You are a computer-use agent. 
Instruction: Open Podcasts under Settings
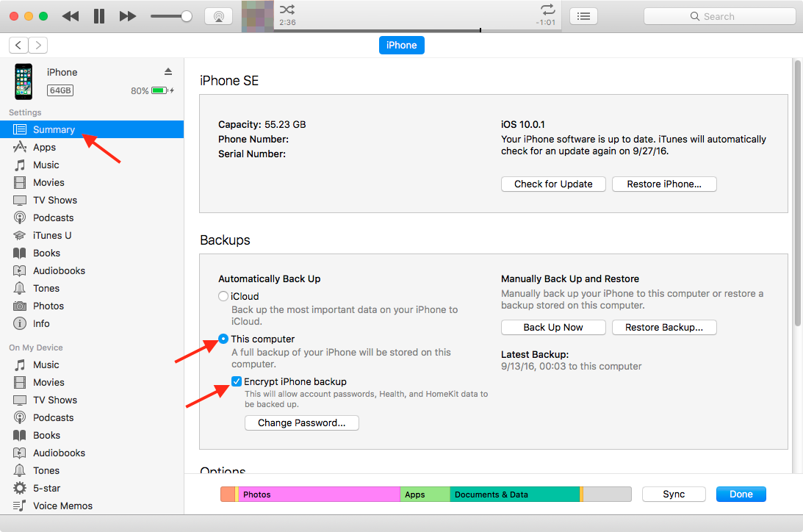(x=92, y=218)
